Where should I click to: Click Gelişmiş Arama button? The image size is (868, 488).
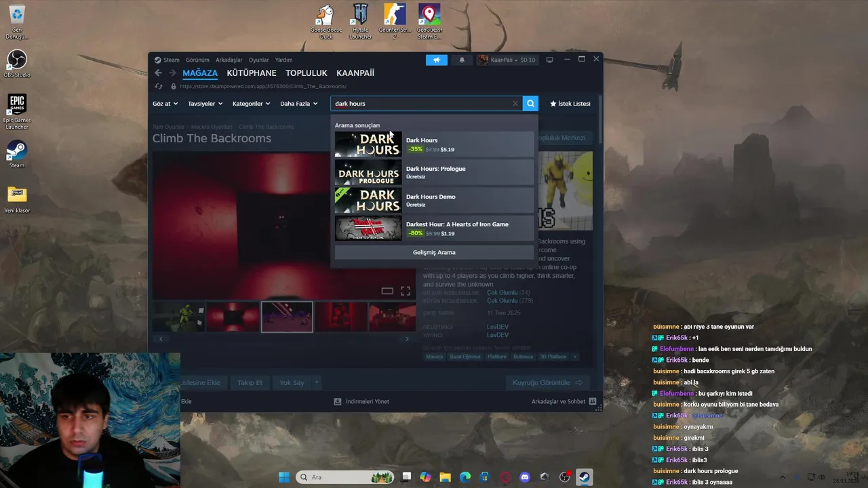pyautogui.click(x=434, y=252)
